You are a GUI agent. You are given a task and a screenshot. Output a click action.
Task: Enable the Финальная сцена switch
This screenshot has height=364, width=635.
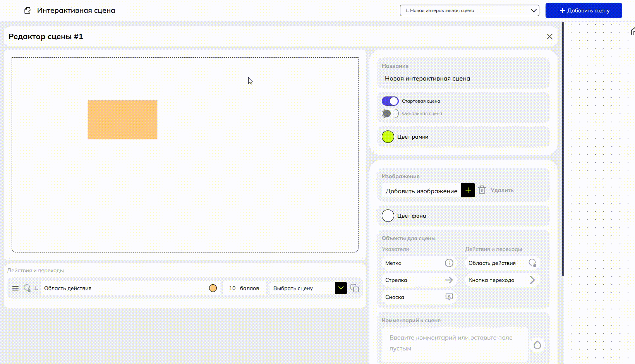[x=390, y=113]
